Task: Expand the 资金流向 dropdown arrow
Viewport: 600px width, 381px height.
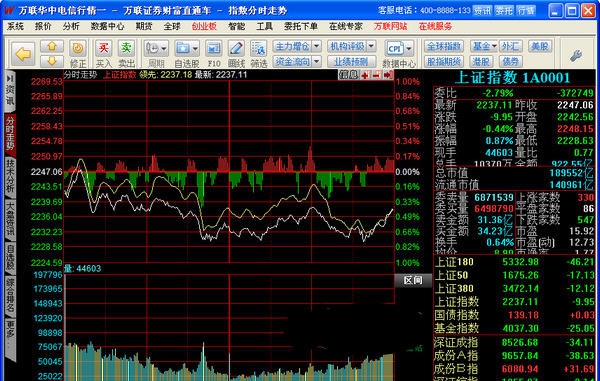Action: [x=316, y=61]
